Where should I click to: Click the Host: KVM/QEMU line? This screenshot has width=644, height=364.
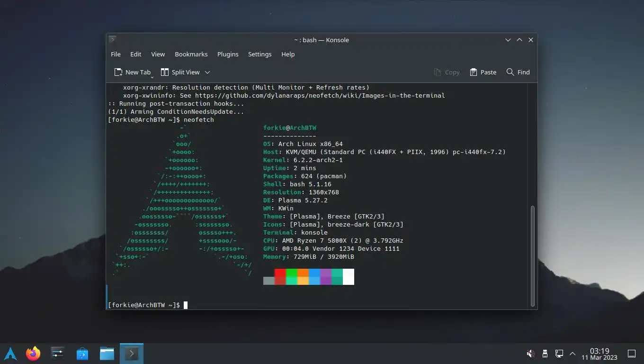point(385,152)
